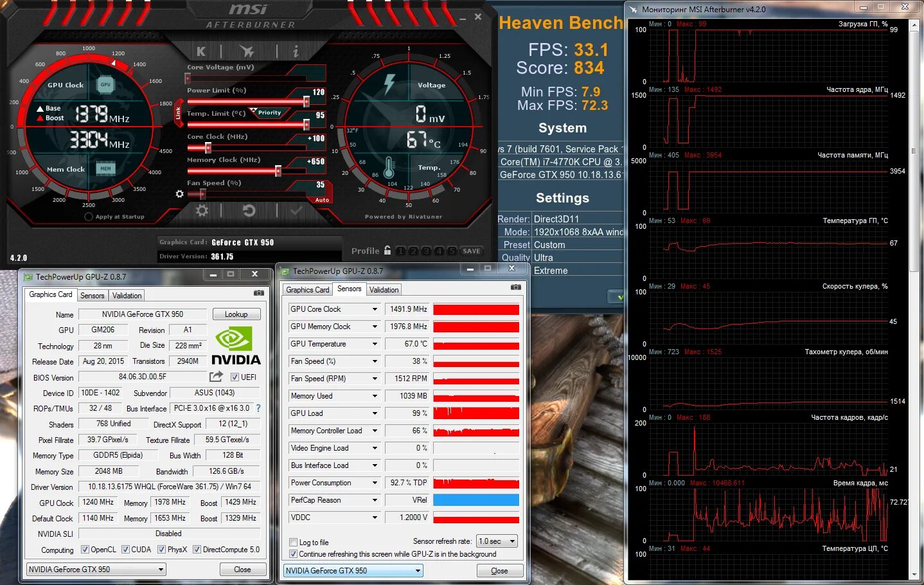
Task: Select Graphics Card tab in left GPU-Z
Action: [x=51, y=294]
